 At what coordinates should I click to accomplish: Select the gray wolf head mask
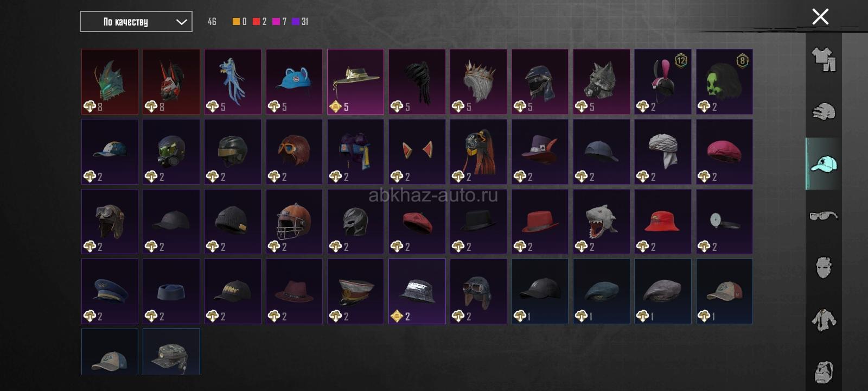tap(602, 81)
